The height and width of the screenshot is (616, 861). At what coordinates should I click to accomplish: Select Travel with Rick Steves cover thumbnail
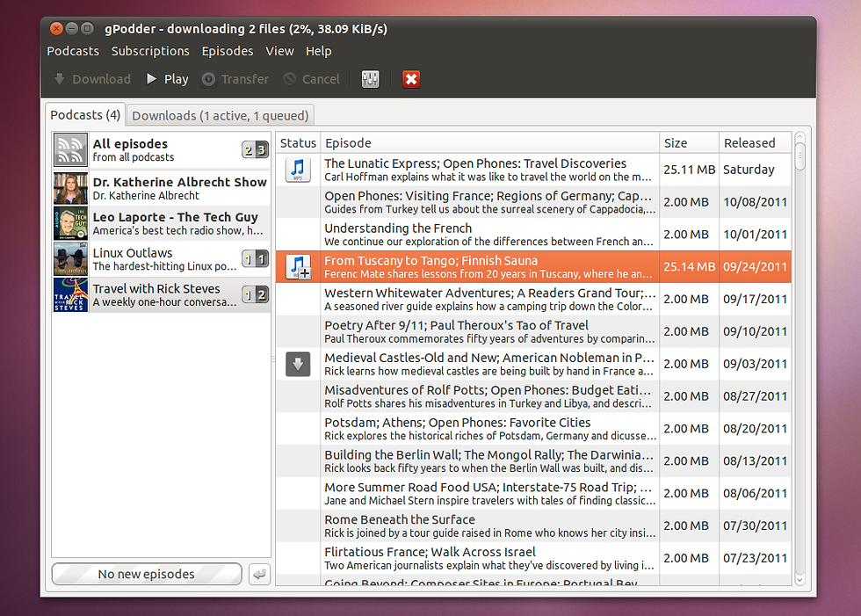point(70,295)
